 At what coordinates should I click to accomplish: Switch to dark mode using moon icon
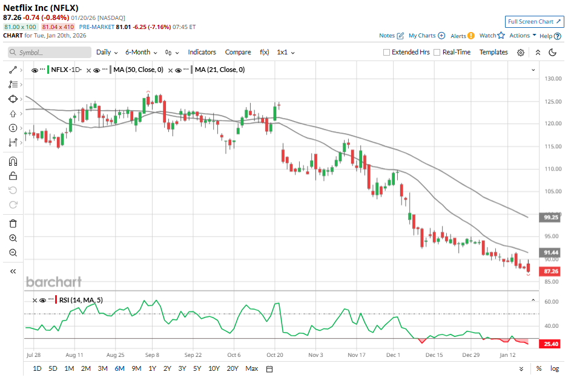[x=552, y=53]
